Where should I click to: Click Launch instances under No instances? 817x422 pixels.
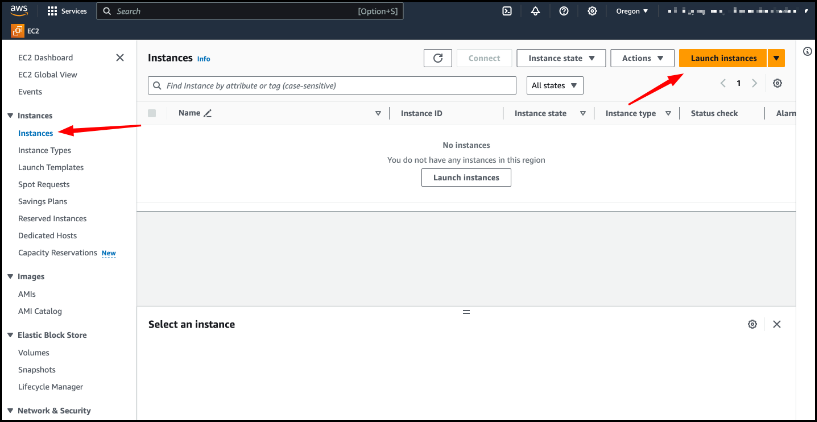[x=466, y=178]
